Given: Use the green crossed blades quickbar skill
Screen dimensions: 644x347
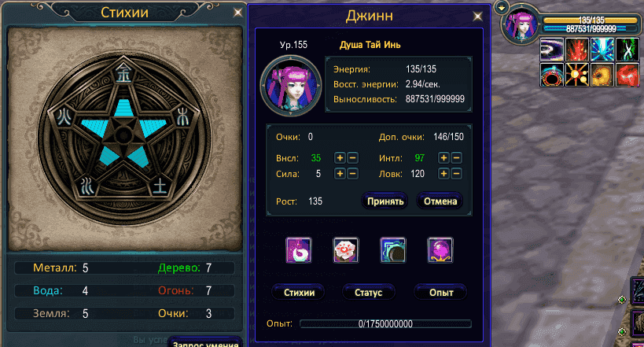Looking at the screenshot, I should pos(627,50).
